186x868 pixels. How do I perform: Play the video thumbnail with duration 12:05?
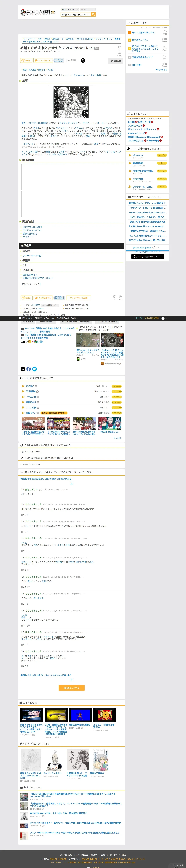(x=59, y=424)
